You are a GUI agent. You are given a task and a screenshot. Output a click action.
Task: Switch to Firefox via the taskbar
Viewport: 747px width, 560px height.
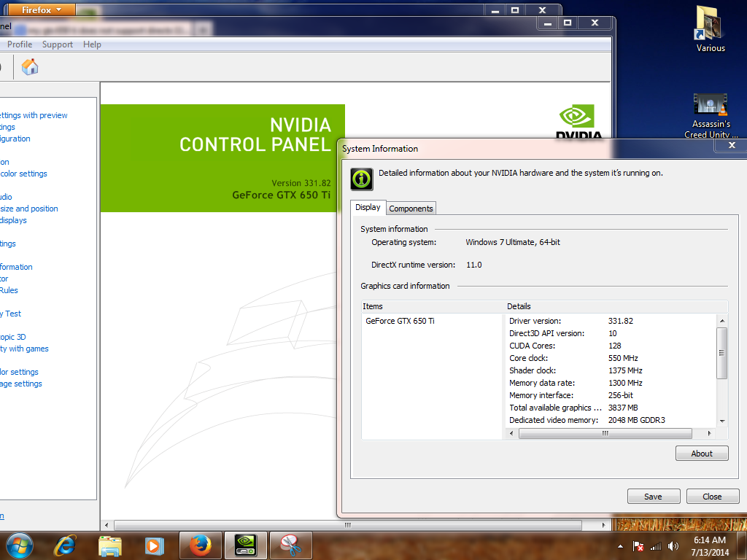[200, 545]
